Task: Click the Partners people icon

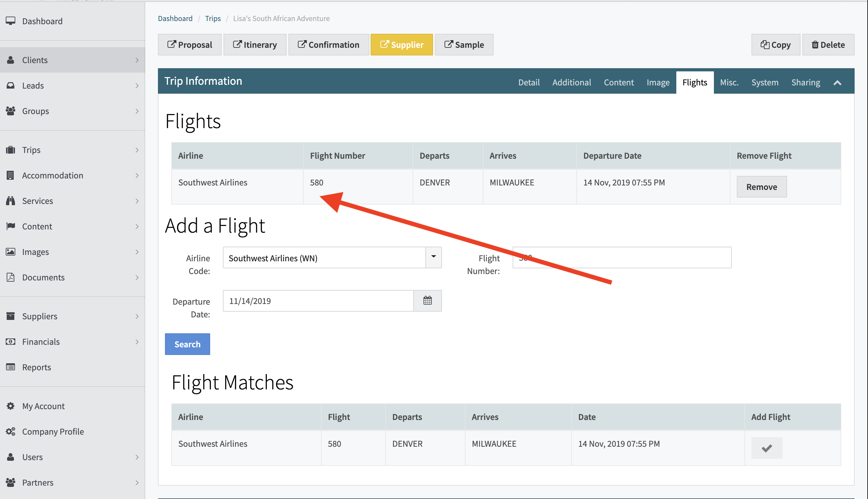Action: [11, 482]
